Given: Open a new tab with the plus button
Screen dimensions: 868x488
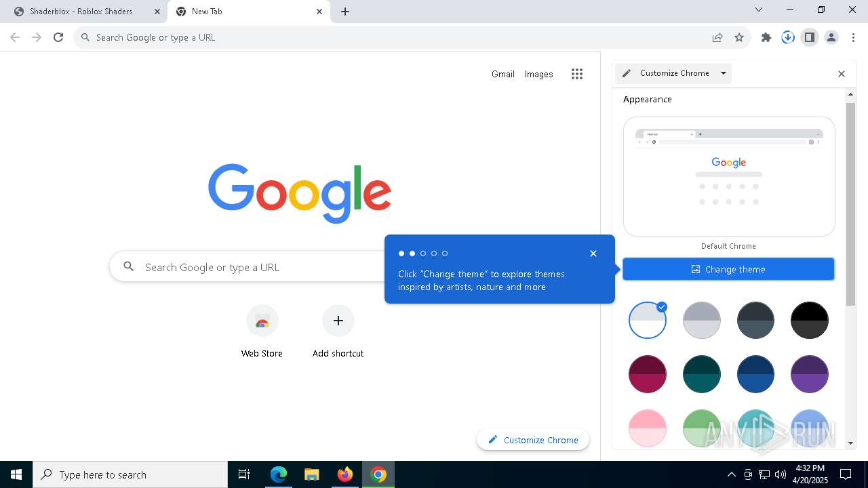Looking at the screenshot, I should (x=345, y=12).
